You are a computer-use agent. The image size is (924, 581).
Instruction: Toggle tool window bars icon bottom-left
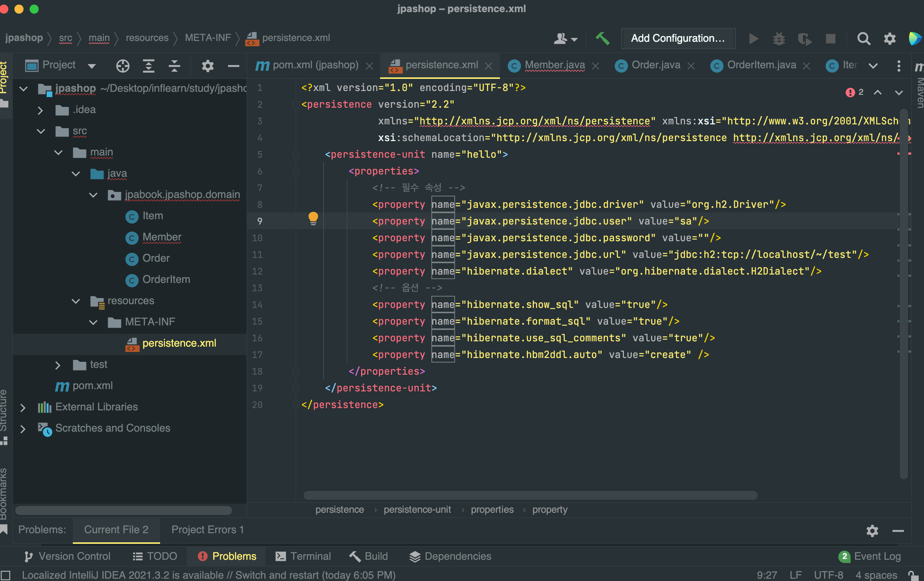click(5, 575)
